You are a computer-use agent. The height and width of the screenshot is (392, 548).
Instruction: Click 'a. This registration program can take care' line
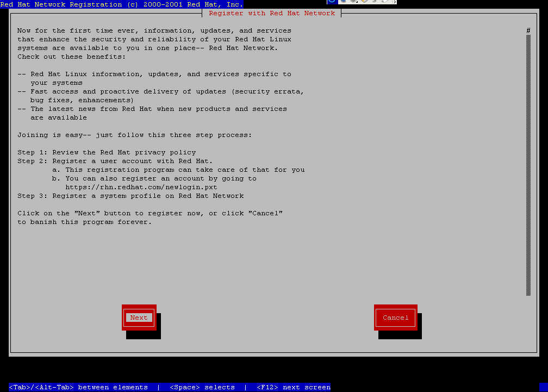tap(178, 170)
